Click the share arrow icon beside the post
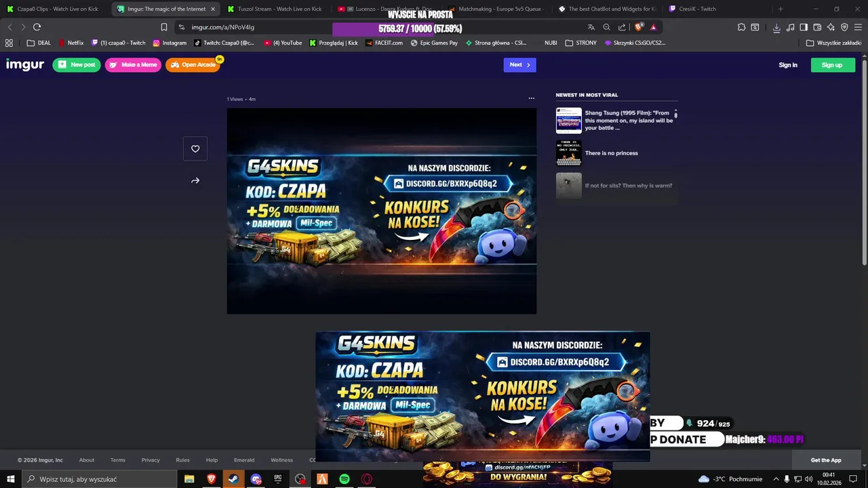Viewport: 868px width, 488px height. (x=195, y=181)
